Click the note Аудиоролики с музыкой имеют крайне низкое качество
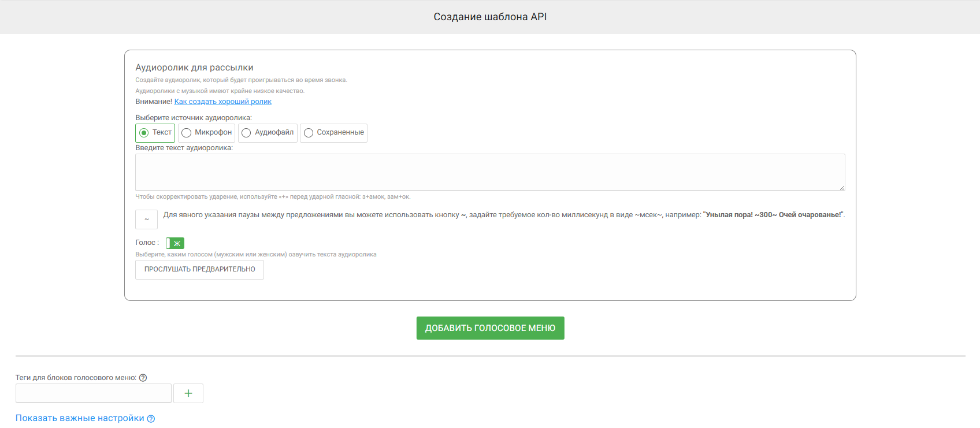This screenshot has width=980, height=428. (220, 91)
